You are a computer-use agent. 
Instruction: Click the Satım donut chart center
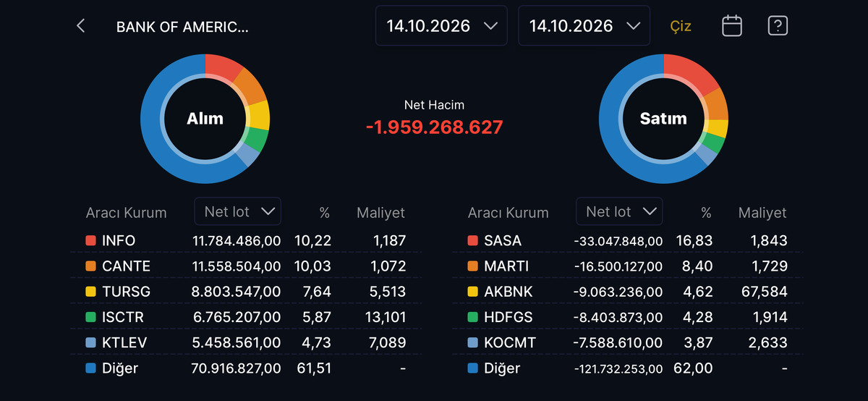pos(663,119)
